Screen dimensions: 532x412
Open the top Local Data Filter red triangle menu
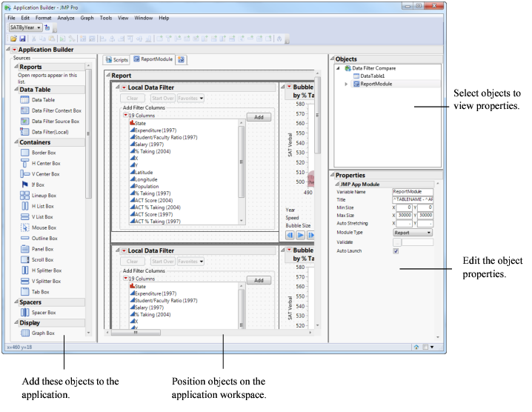[x=124, y=87]
